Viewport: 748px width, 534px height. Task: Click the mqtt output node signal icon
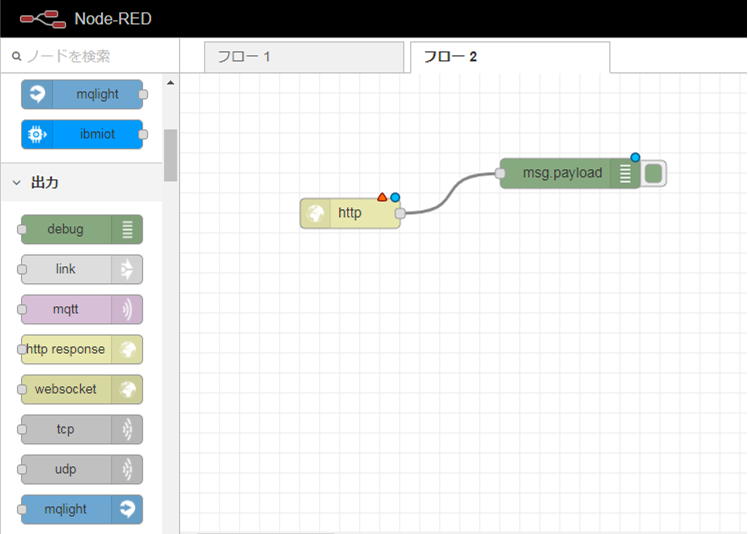tap(127, 310)
